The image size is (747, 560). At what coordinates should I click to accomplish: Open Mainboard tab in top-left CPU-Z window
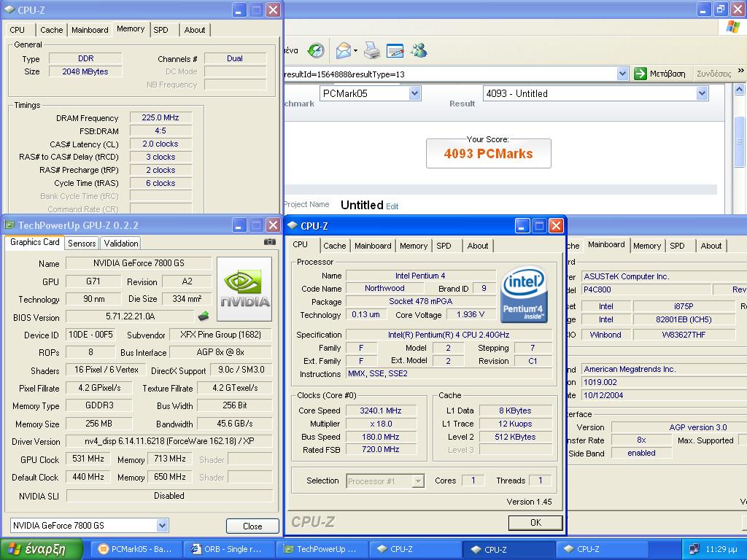[90, 30]
